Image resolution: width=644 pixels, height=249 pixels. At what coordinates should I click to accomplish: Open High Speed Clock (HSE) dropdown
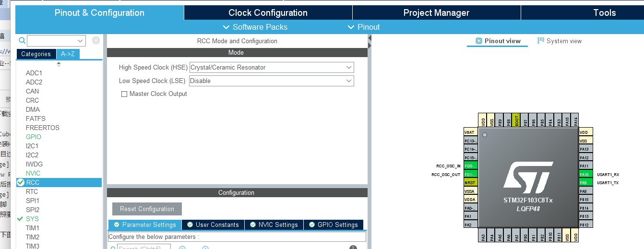click(272, 68)
